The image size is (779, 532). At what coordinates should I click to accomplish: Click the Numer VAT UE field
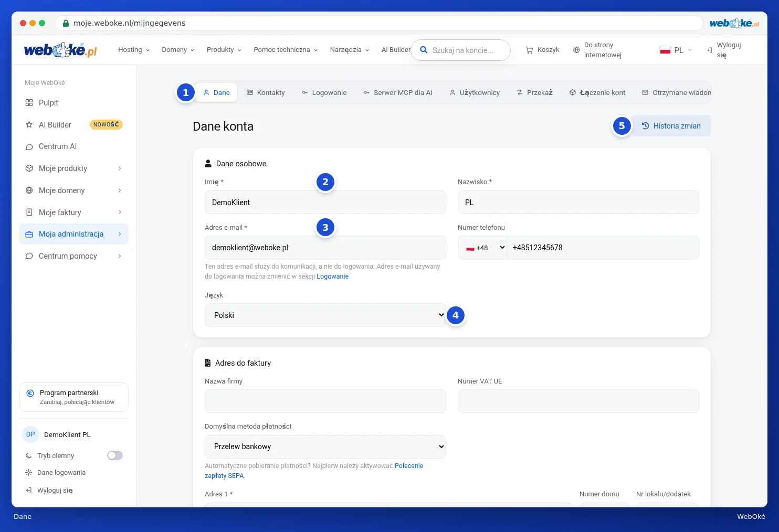tap(578, 401)
